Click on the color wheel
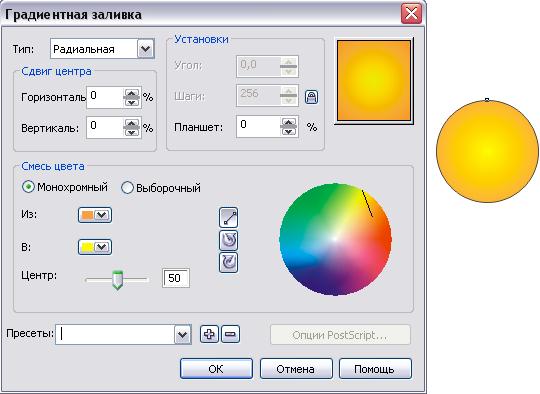This screenshot has width=540, height=394. point(335,239)
